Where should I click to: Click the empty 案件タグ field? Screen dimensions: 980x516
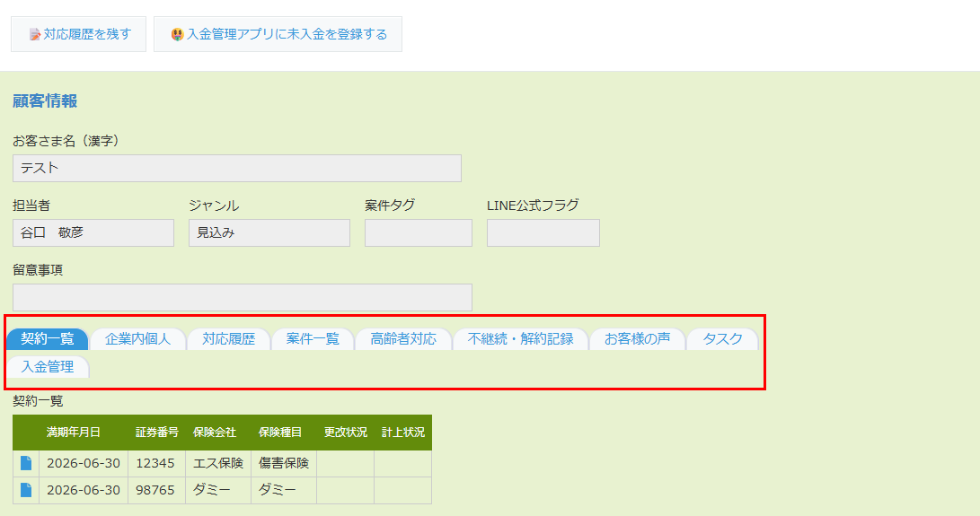pos(419,232)
